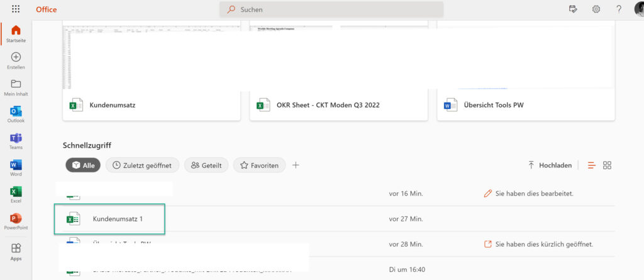Open Mein Inhalt folder icon
644x280 pixels.
coord(16,84)
